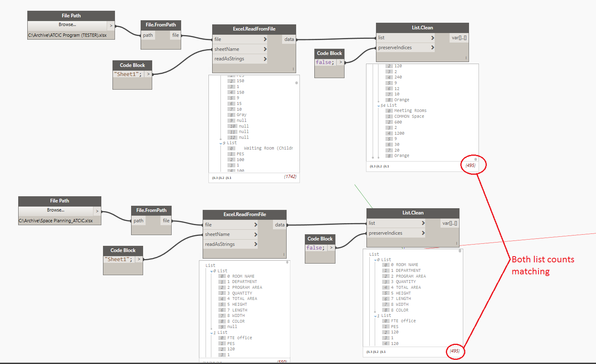
Task: Click output arrow of lower false Code Block
Action: pos(331,248)
